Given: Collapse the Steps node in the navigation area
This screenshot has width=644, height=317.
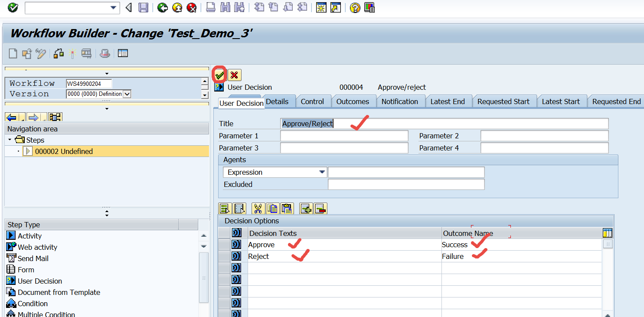Looking at the screenshot, I should (10, 140).
